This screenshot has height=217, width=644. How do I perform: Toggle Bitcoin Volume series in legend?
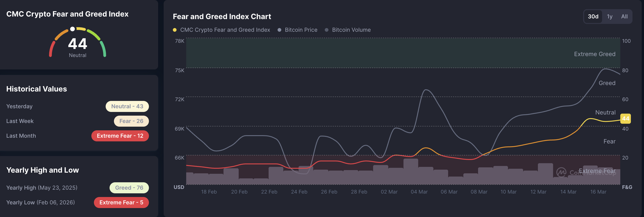click(348, 30)
